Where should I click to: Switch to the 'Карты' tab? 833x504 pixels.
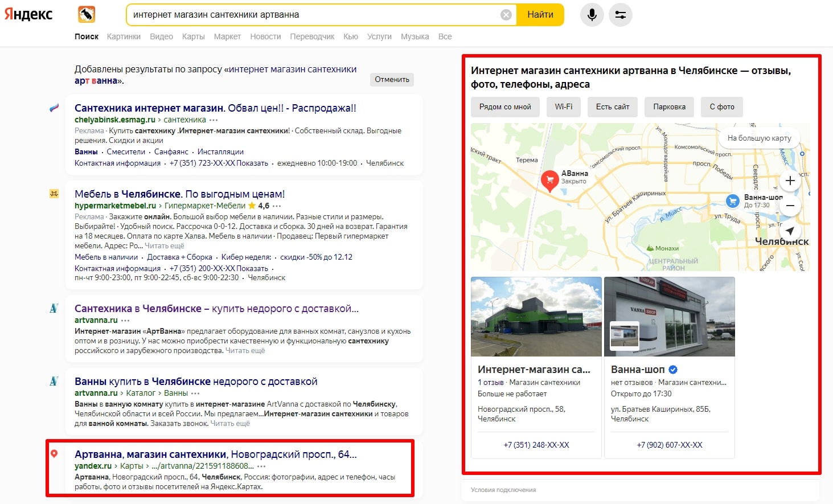pyautogui.click(x=193, y=36)
